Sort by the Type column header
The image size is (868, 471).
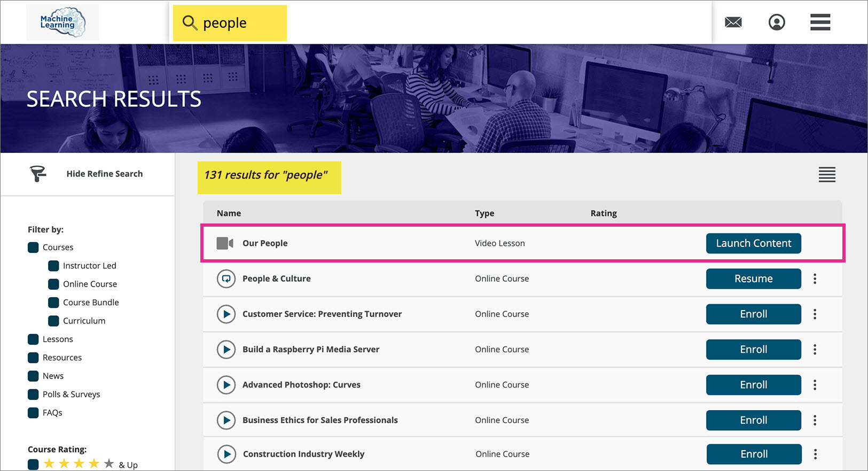(484, 213)
